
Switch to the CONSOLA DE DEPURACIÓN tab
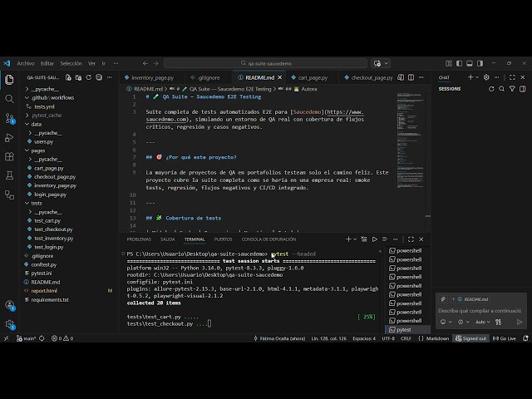coord(268,239)
